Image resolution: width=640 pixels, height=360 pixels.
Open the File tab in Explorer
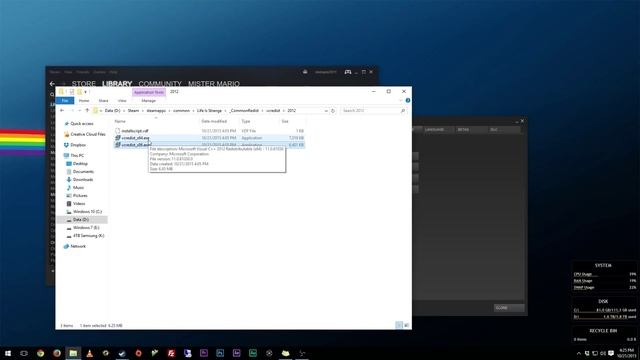(x=65, y=100)
